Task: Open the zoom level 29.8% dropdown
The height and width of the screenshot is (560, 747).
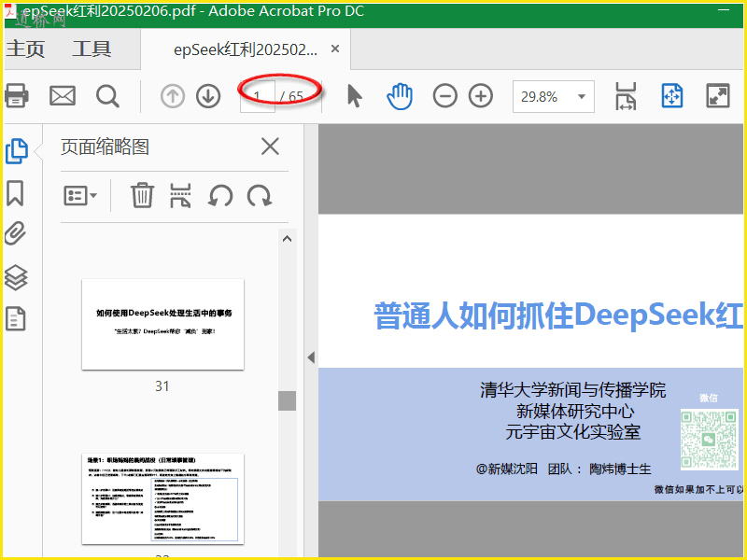Action: pos(553,97)
